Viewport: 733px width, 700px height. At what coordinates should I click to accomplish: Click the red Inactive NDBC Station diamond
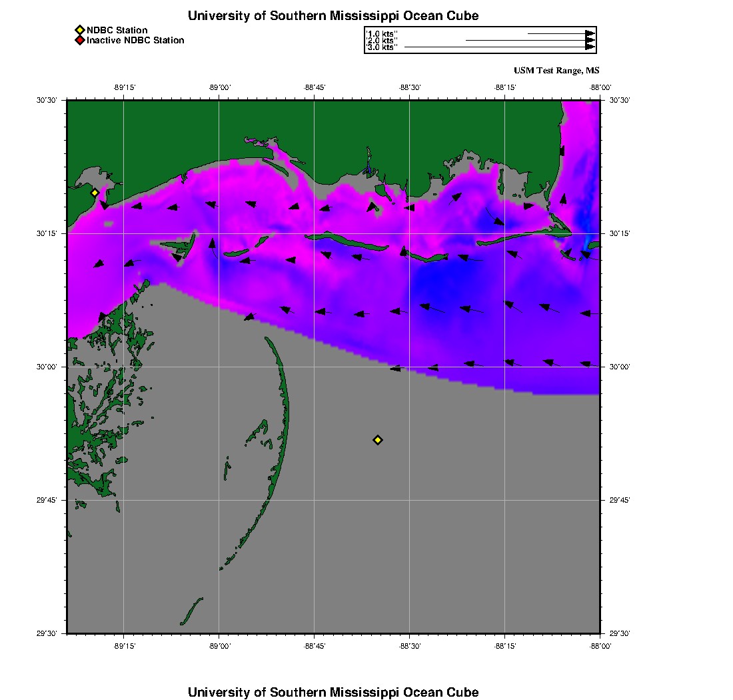pyautogui.click(x=79, y=40)
